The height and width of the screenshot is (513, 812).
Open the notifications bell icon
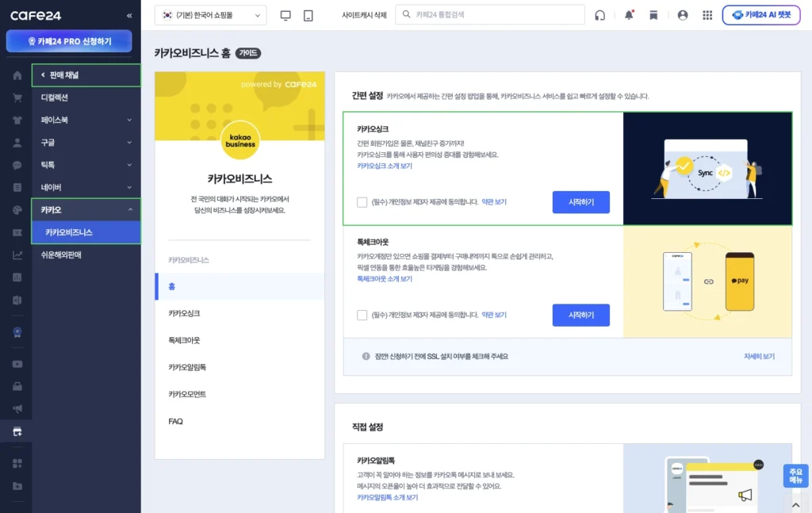pos(629,15)
